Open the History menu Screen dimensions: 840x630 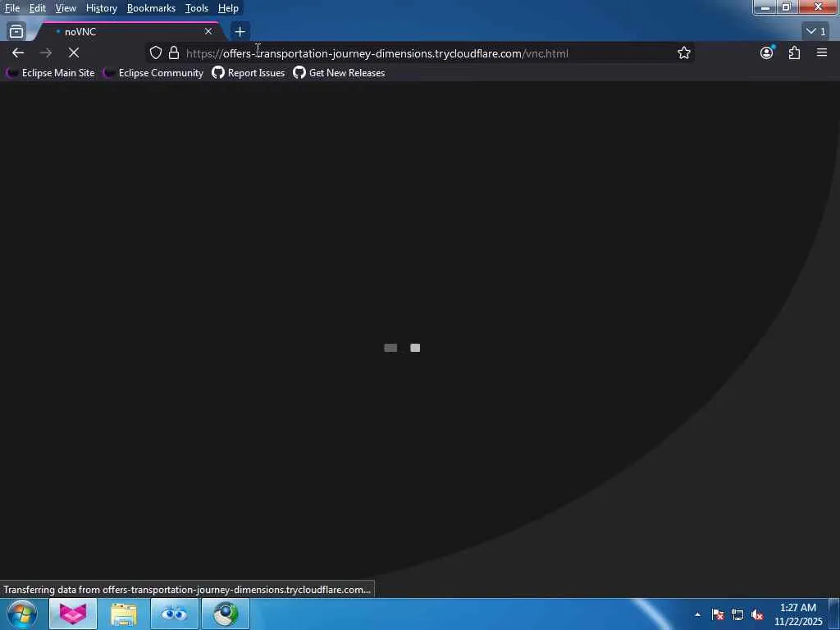pyautogui.click(x=101, y=8)
